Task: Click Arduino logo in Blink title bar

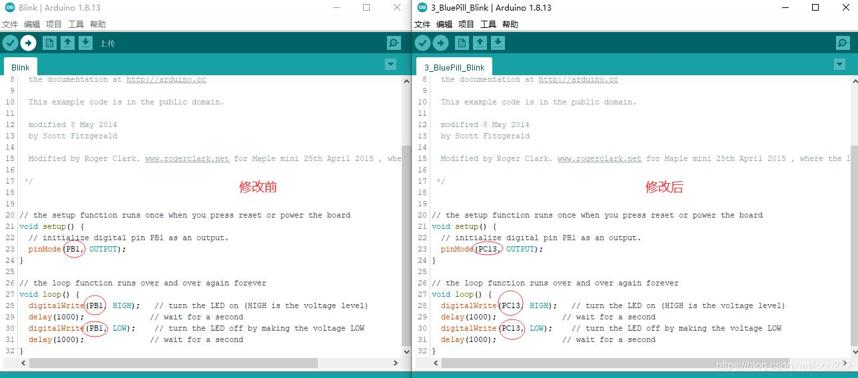Action: [9, 8]
